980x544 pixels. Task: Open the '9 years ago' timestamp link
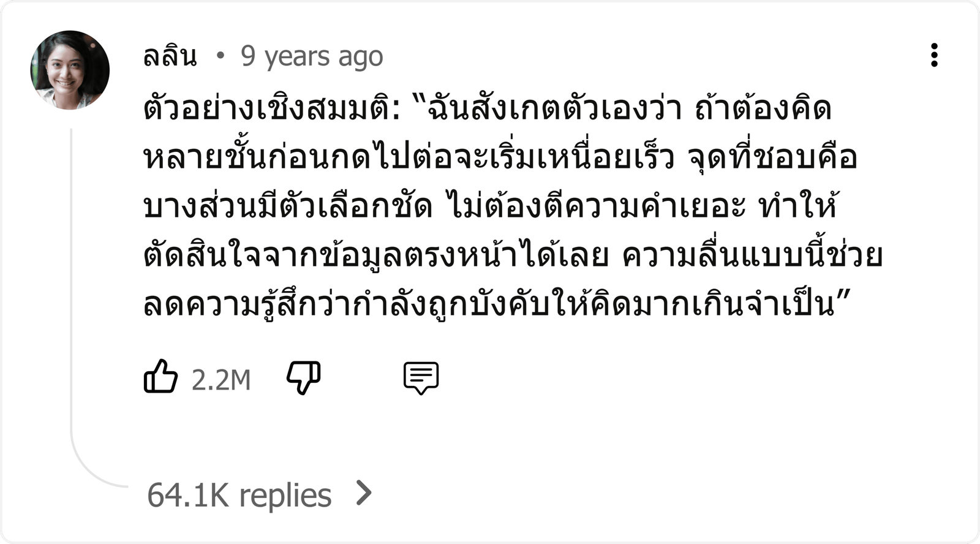coord(312,56)
